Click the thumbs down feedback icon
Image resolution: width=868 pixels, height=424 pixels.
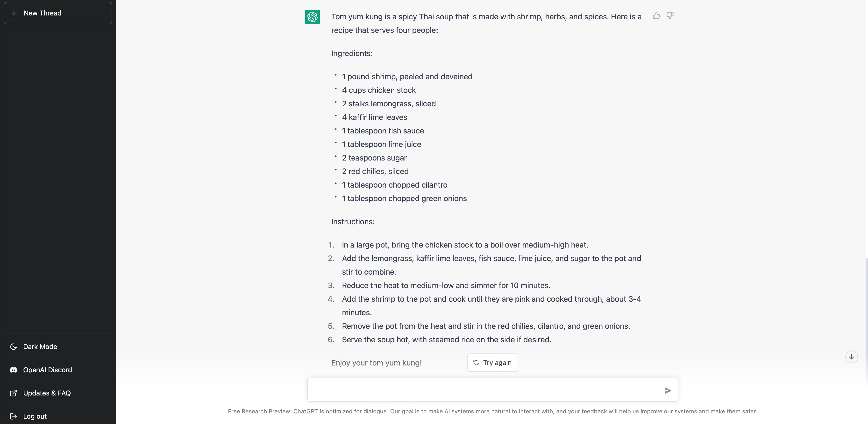pos(670,15)
